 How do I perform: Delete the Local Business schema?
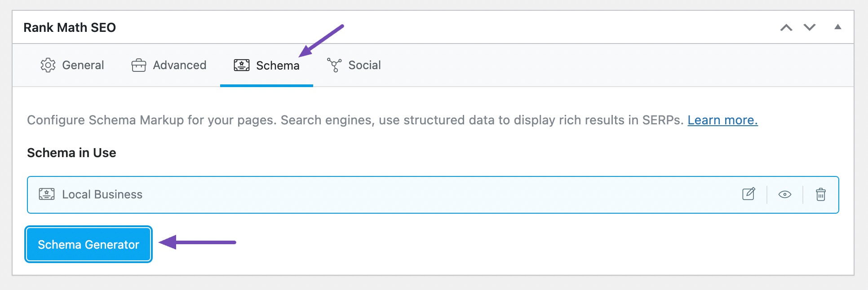[820, 194]
